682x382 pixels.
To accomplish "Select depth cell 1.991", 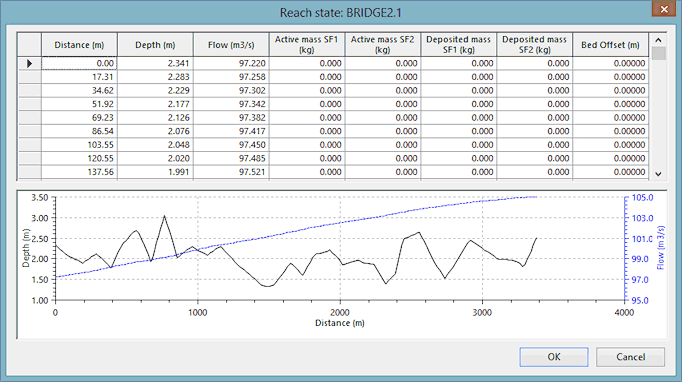I will pos(155,172).
